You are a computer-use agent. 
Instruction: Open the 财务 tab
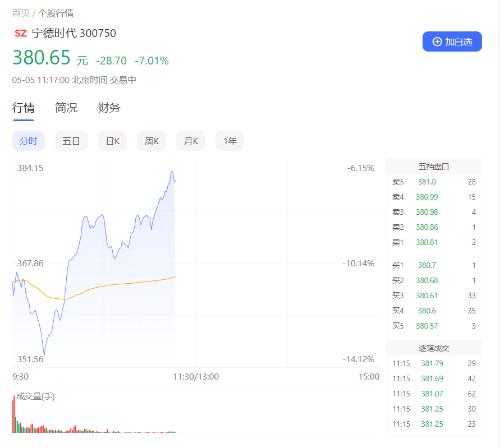tap(109, 108)
